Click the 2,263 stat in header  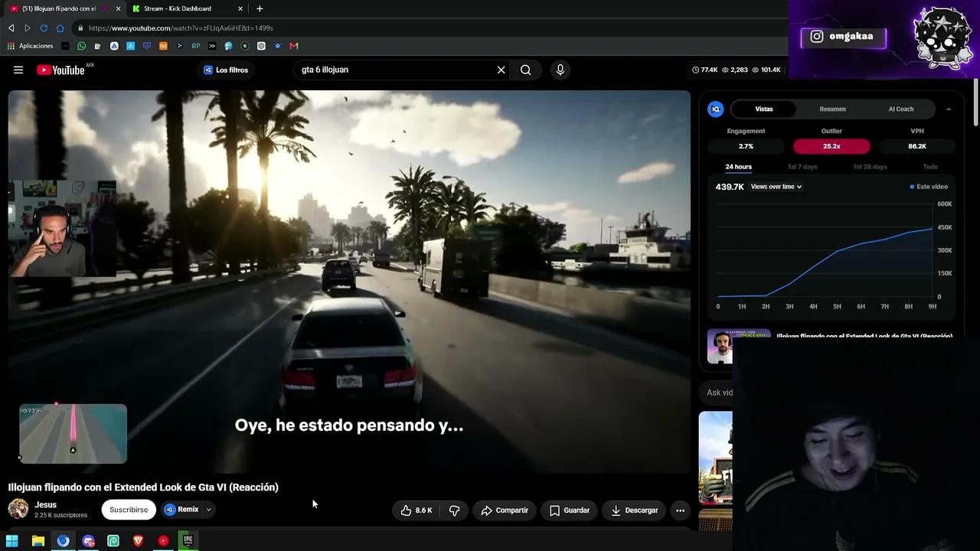[x=734, y=70]
